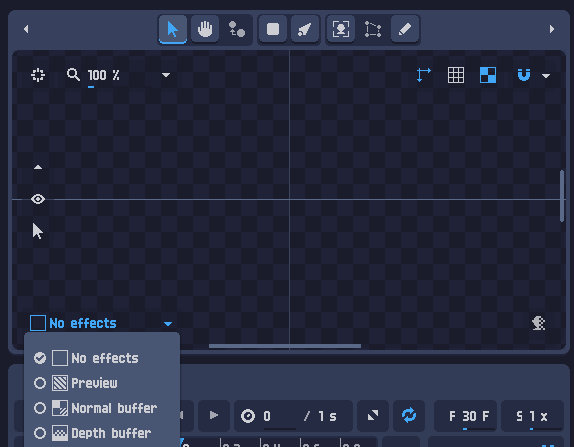Select the emitter rocket tool
Image resolution: width=574 pixels, height=447 pixels.
click(305, 29)
